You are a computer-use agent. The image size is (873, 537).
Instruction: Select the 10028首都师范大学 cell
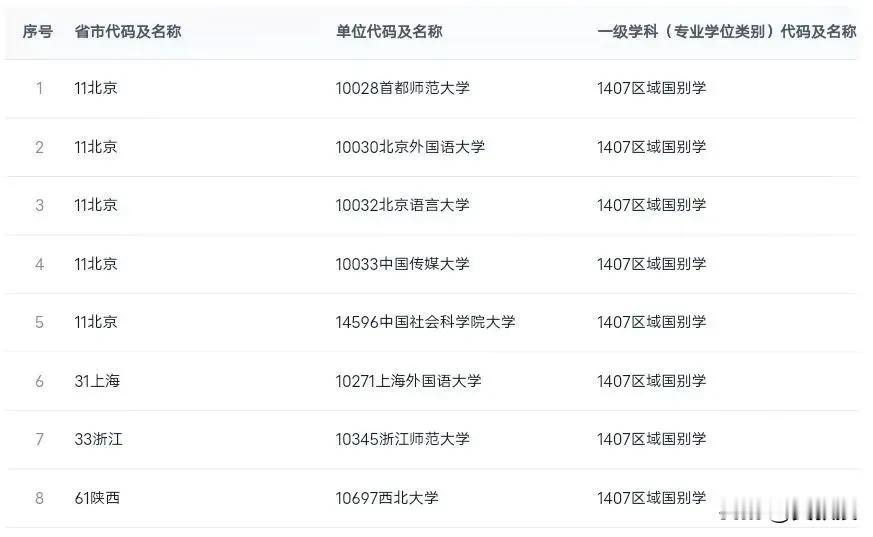(x=403, y=88)
